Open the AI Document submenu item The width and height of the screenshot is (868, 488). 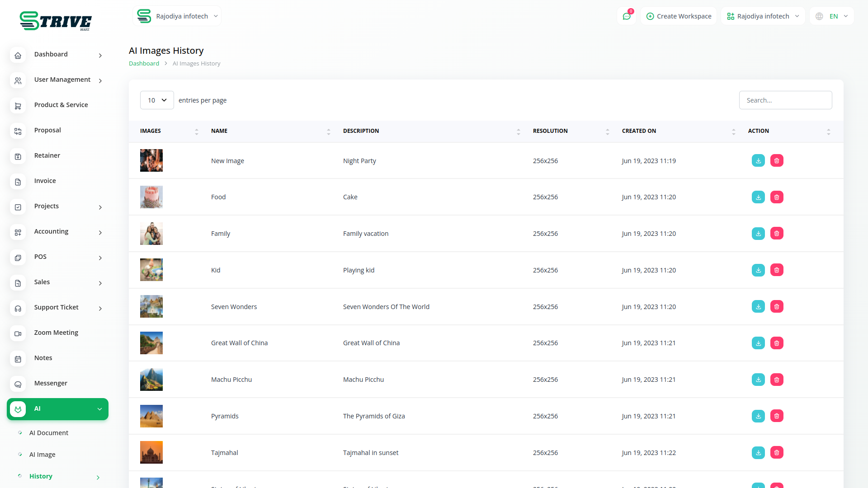tap(49, 433)
